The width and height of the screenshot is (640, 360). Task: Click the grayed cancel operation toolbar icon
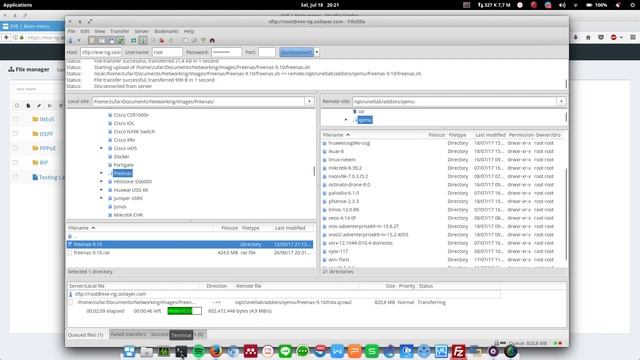point(153,40)
